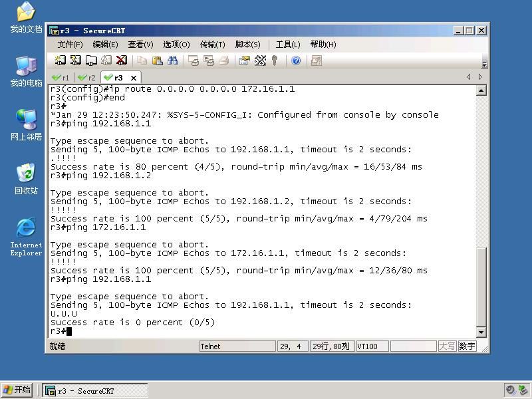Open the 帮助(H) menu
The height and width of the screenshot is (399, 532).
[x=323, y=45]
